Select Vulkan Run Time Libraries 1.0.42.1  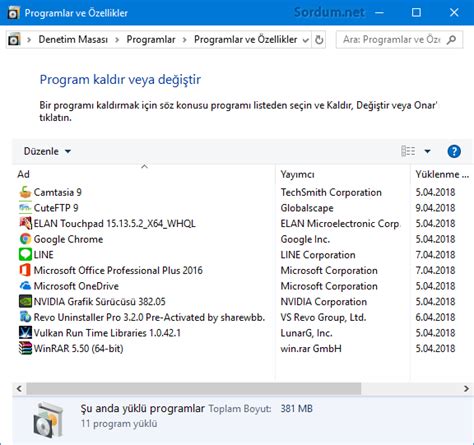pos(107,333)
